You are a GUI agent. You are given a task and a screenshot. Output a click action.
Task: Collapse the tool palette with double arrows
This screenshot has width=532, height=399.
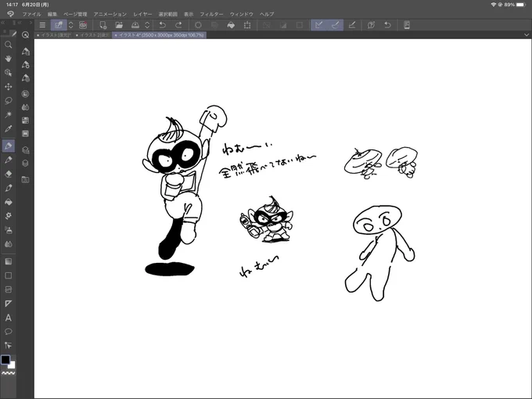click(2, 23)
